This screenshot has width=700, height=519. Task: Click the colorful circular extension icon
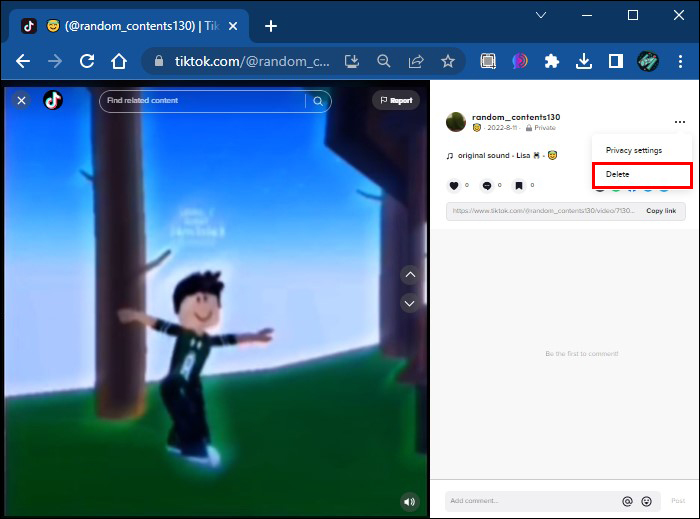520,61
